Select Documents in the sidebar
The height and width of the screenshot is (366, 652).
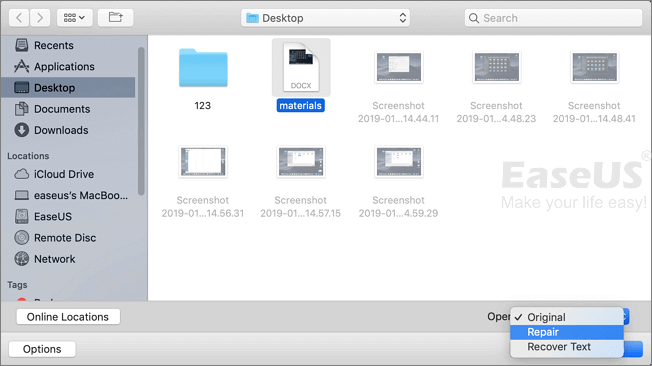(x=68, y=109)
